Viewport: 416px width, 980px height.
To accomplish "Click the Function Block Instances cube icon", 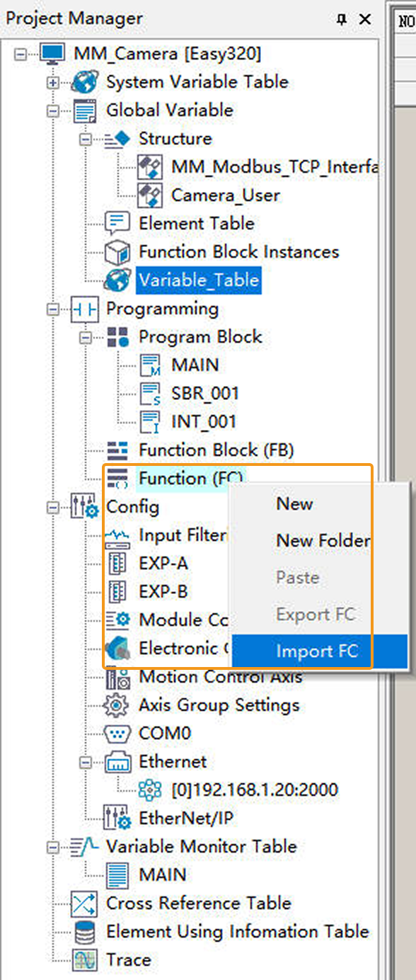I will pyautogui.click(x=117, y=252).
